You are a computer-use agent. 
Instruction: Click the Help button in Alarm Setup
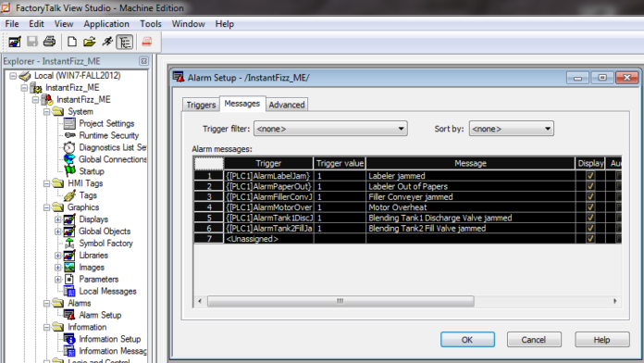click(x=601, y=340)
